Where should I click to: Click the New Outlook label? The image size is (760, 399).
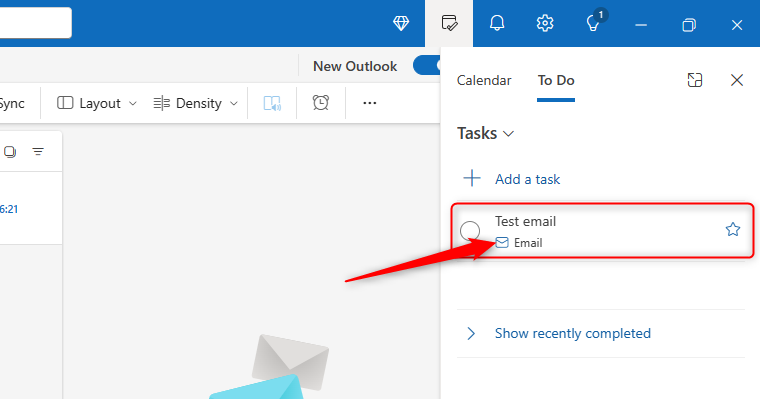tap(355, 66)
